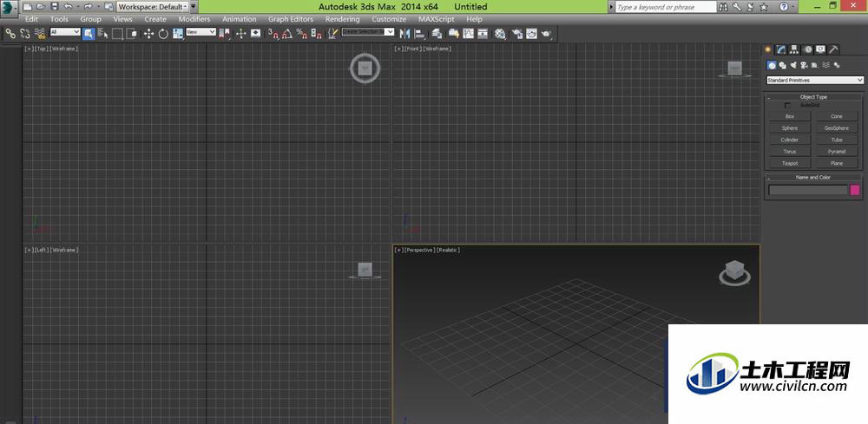Open the Workspace Default dropdown

click(153, 7)
